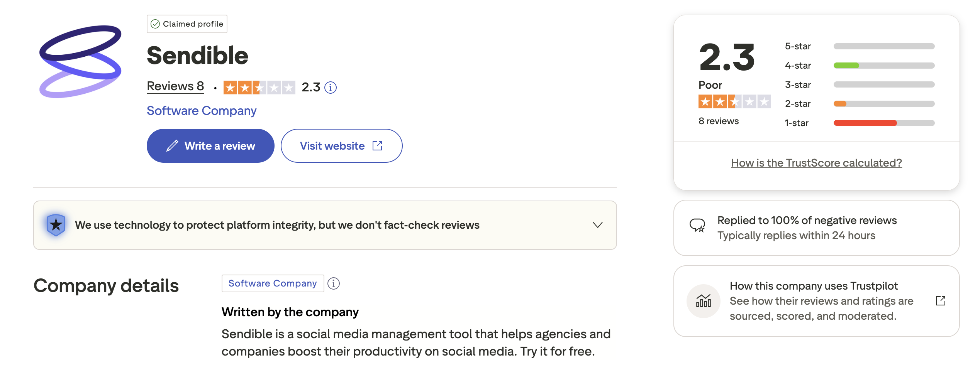The width and height of the screenshot is (980, 381).
Task: Click the info icon beside the Software Company badge
Action: (x=334, y=283)
